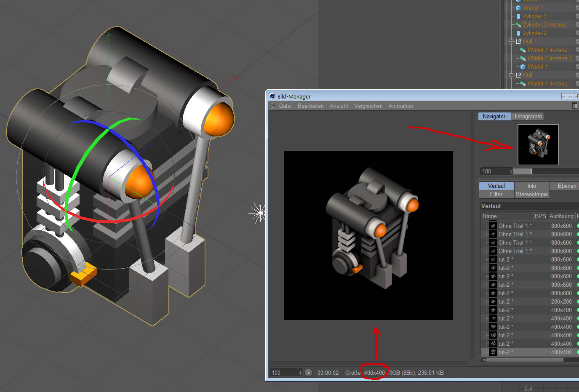
Task: Select Würfel.1 cube under Null.1
Action: [x=537, y=67]
